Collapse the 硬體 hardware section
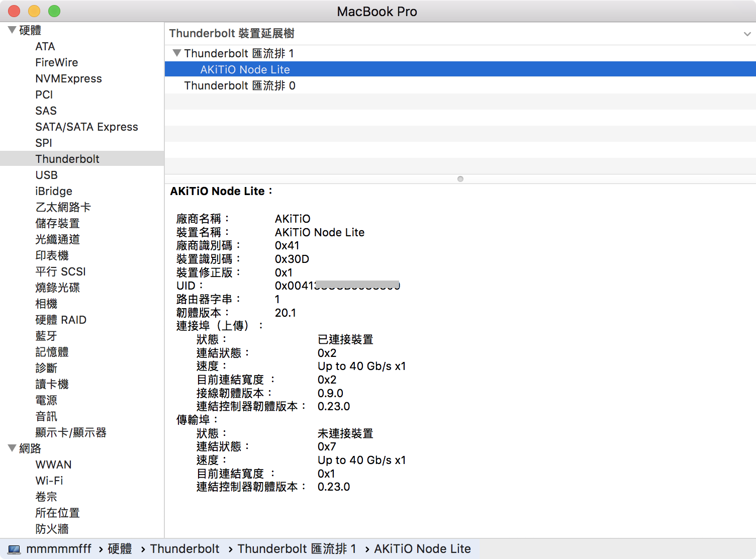Image resolution: width=756 pixels, height=559 pixels. [x=12, y=30]
